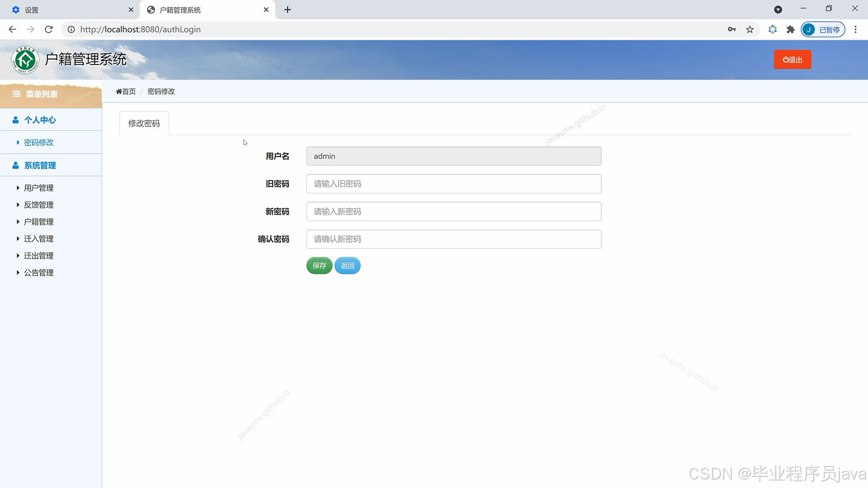This screenshot has height=488, width=868.
Task: Select the 修改密码 tab
Action: pyautogui.click(x=144, y=123)
